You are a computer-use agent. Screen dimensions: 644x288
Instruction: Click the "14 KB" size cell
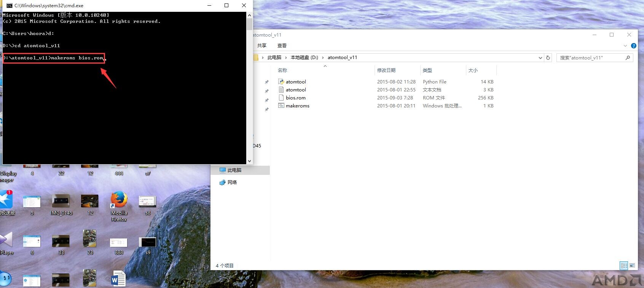[487, 82]
